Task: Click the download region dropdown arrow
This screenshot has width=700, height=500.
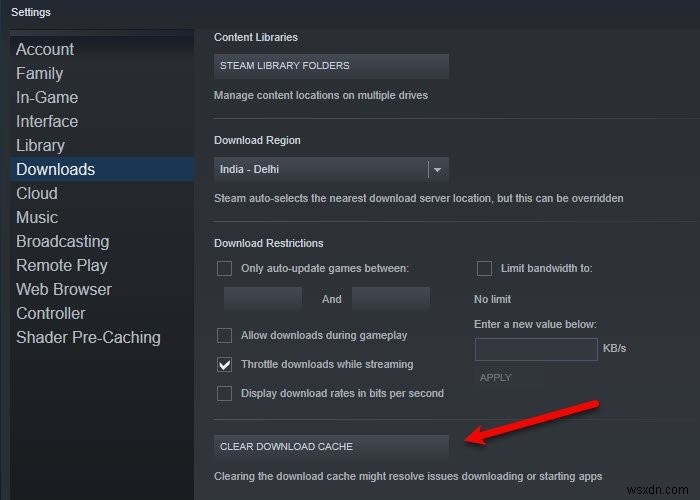Action: (438, 170)
